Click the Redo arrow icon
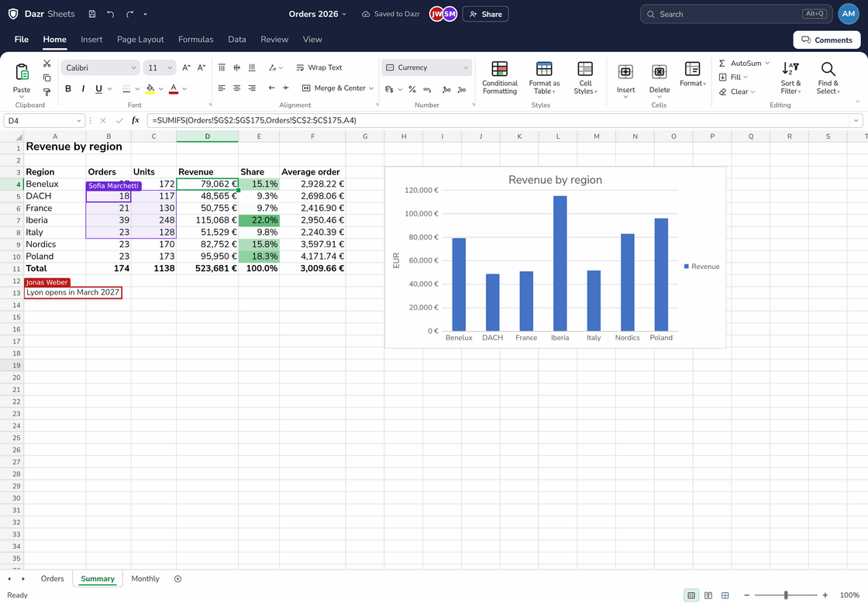 tap(129, 15)
